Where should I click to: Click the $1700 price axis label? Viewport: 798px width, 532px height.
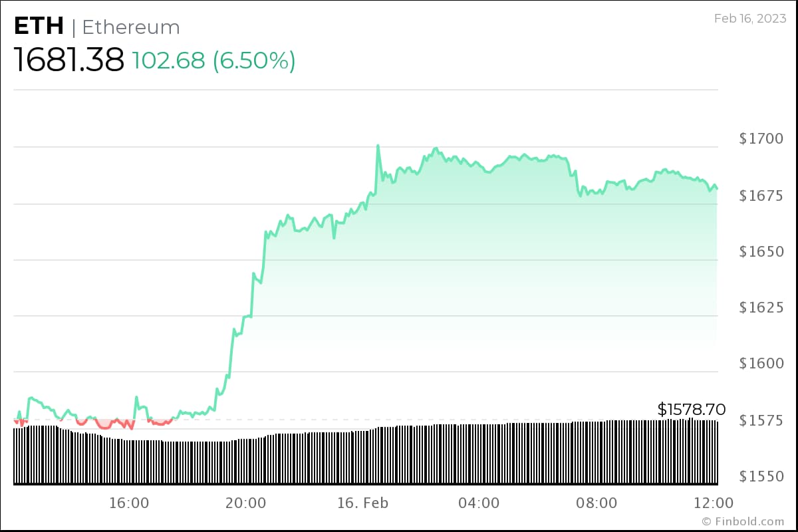(761, 139)
